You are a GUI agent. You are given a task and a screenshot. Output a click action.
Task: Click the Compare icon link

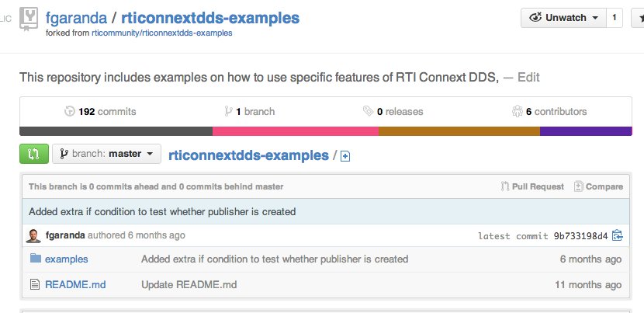point(598,186)
